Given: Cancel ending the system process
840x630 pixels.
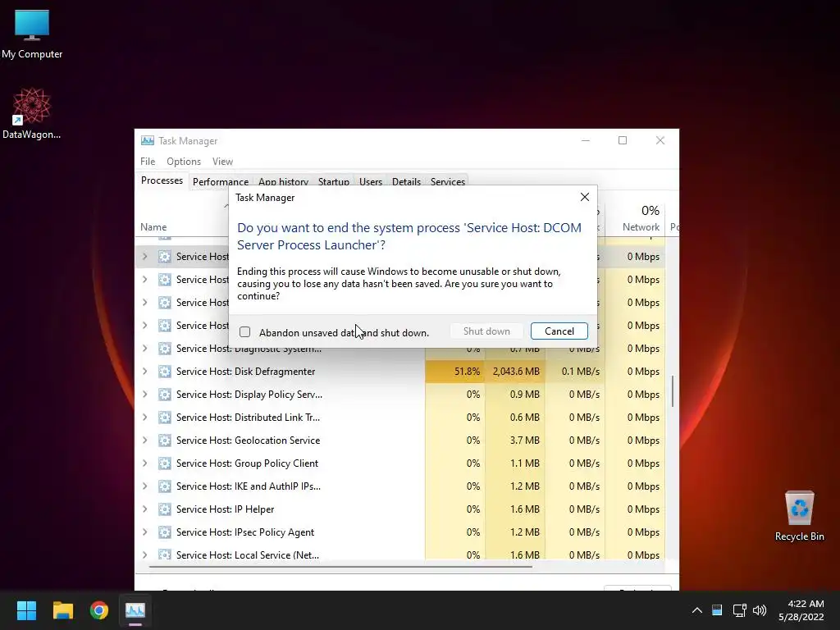Looking at the screenshot, I should [x=559, y=331].
